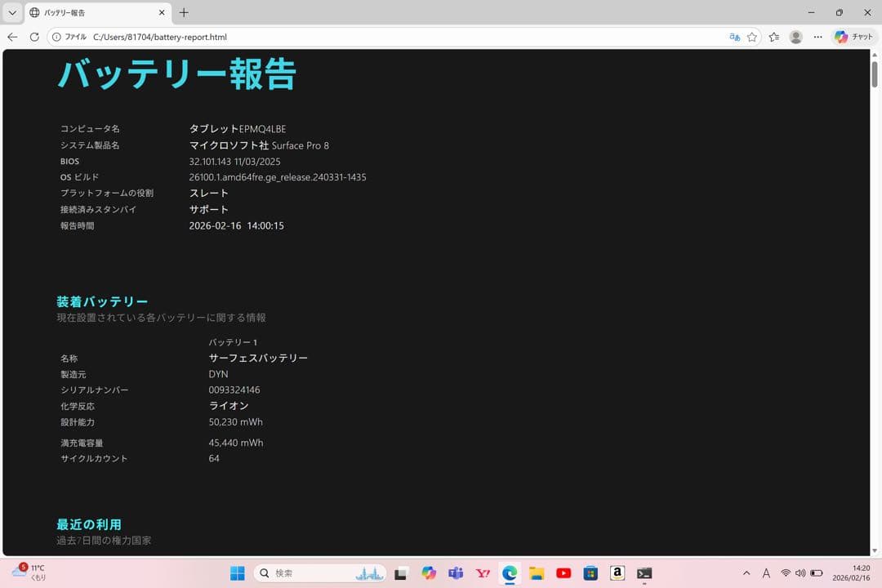882x588 pixels.
Task: Open the translate page icon
Action: point(735,37)
